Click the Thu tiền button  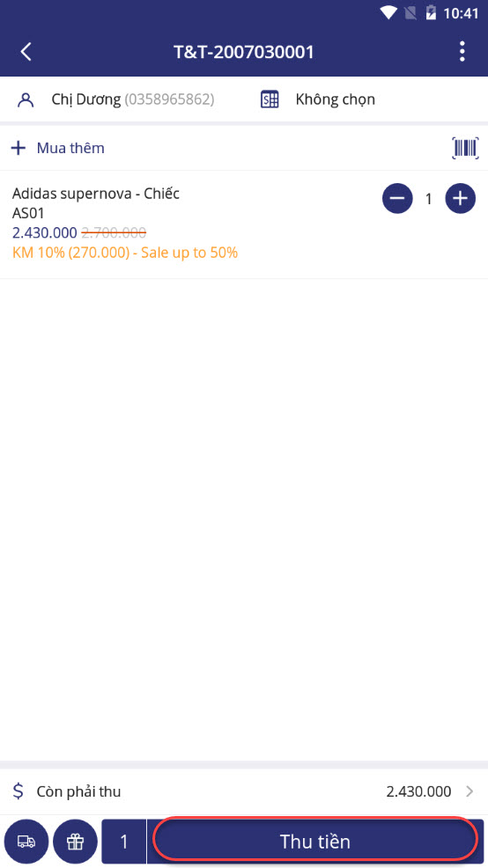pyautogui.click(x=315, y=842)
